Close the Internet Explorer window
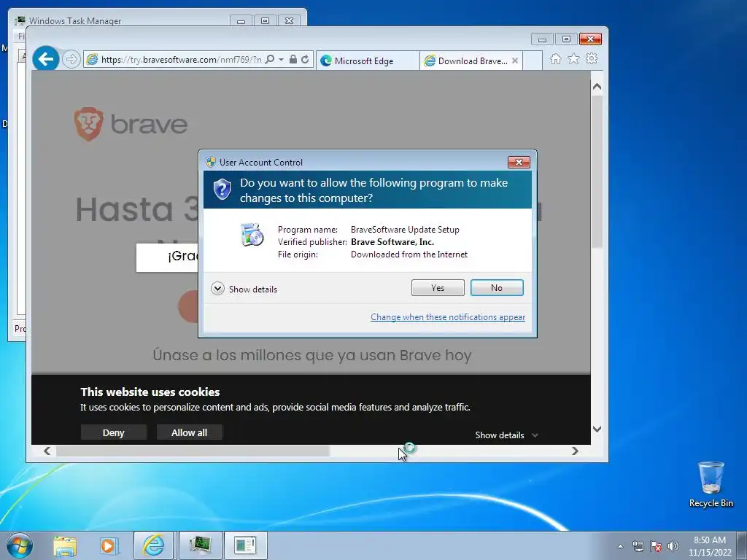Image resolution: width=747 pixels, height=560 pixels. (590, 39)
